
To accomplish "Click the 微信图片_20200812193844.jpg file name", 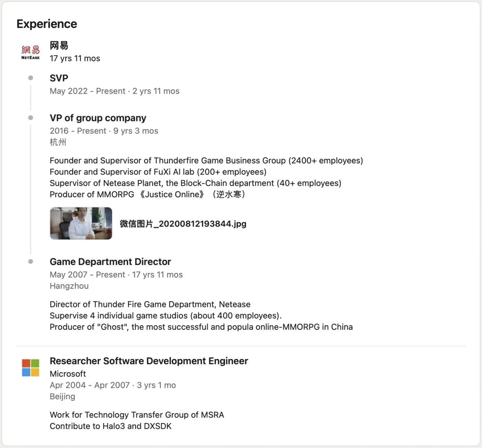I will (183, 224).
